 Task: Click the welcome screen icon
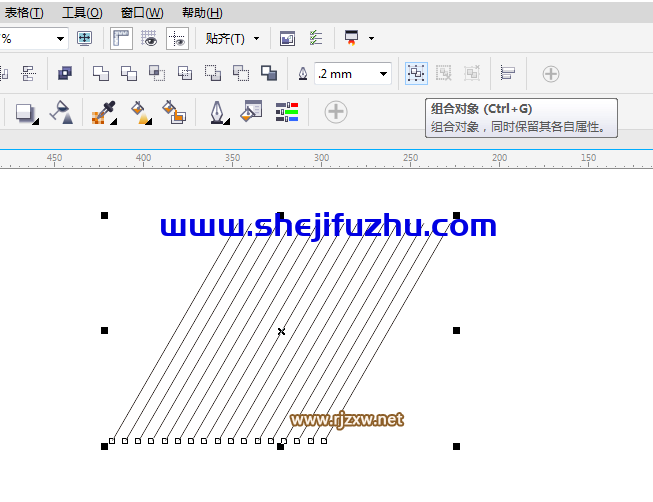tap(287, 39)
